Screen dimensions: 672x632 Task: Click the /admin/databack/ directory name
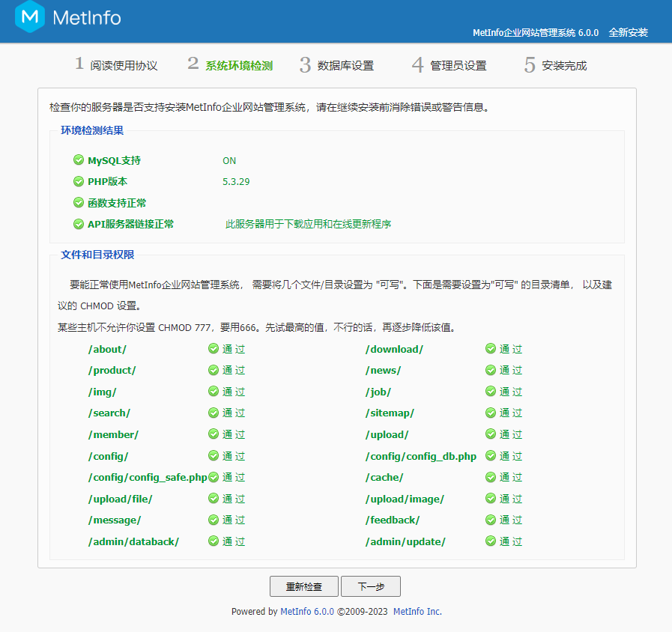pos(133,542)
